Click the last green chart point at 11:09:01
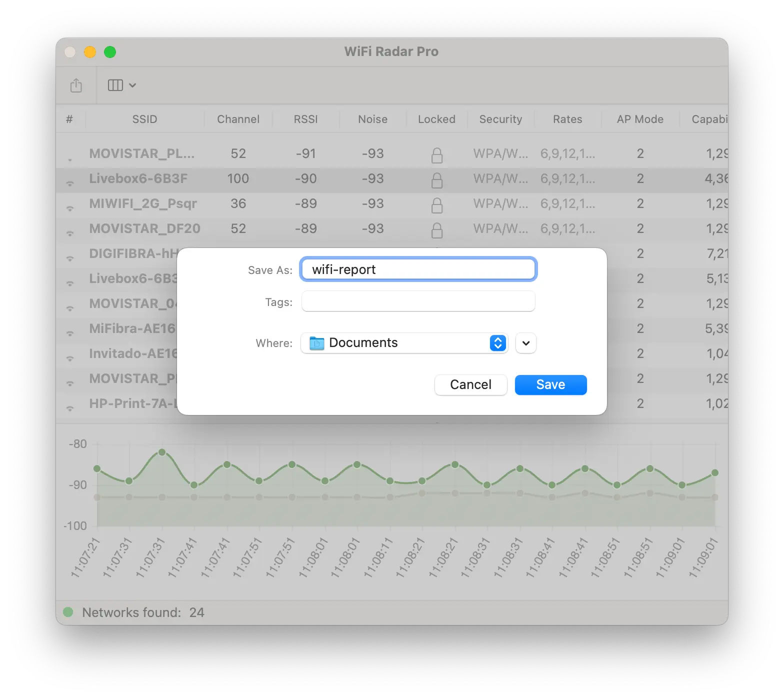784x699 pixels. point(715,472)
